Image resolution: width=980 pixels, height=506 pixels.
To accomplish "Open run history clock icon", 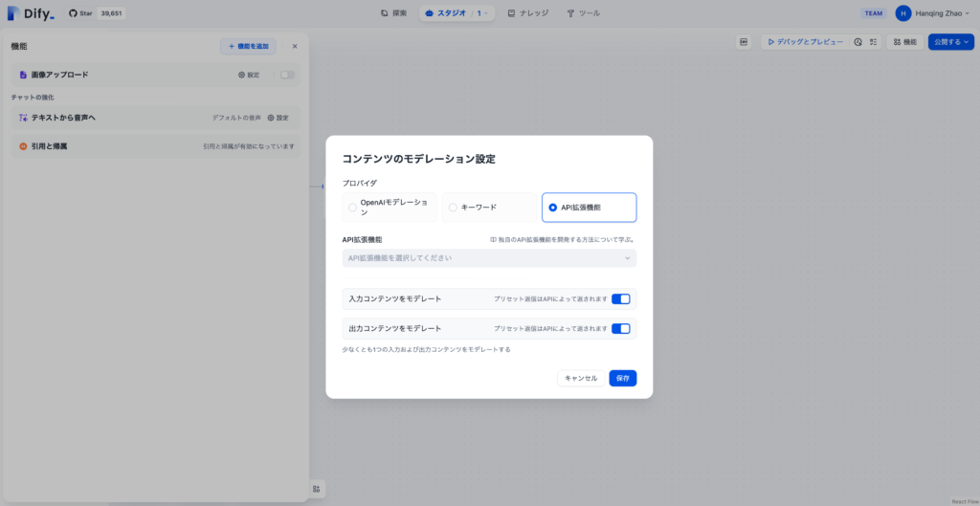I will [x=858, y=42].
